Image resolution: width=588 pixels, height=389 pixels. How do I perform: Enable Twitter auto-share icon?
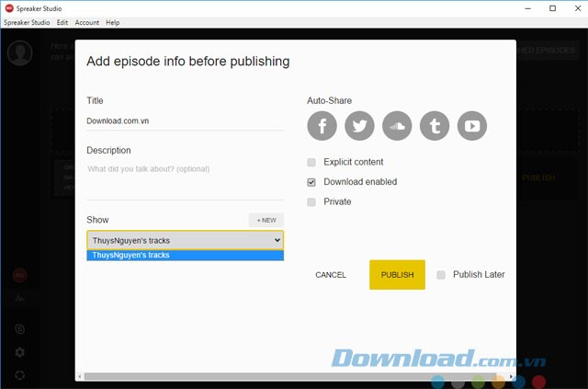pos(360,126)
